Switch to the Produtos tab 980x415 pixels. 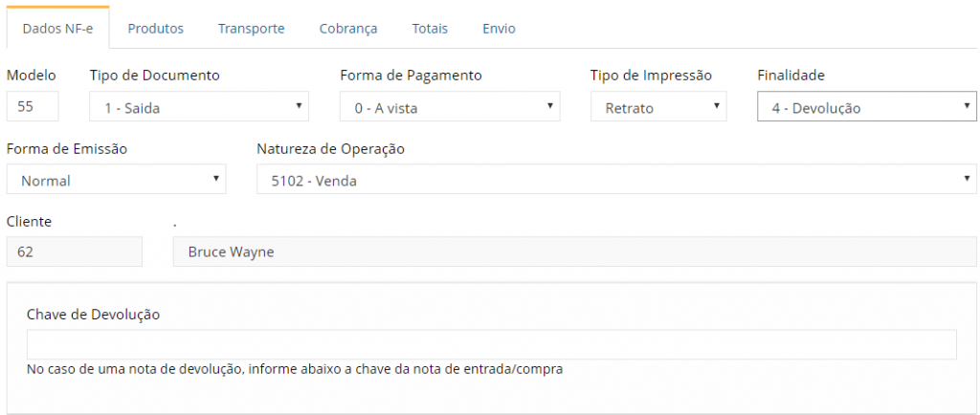pyautogui.click(x=156, y=29)
